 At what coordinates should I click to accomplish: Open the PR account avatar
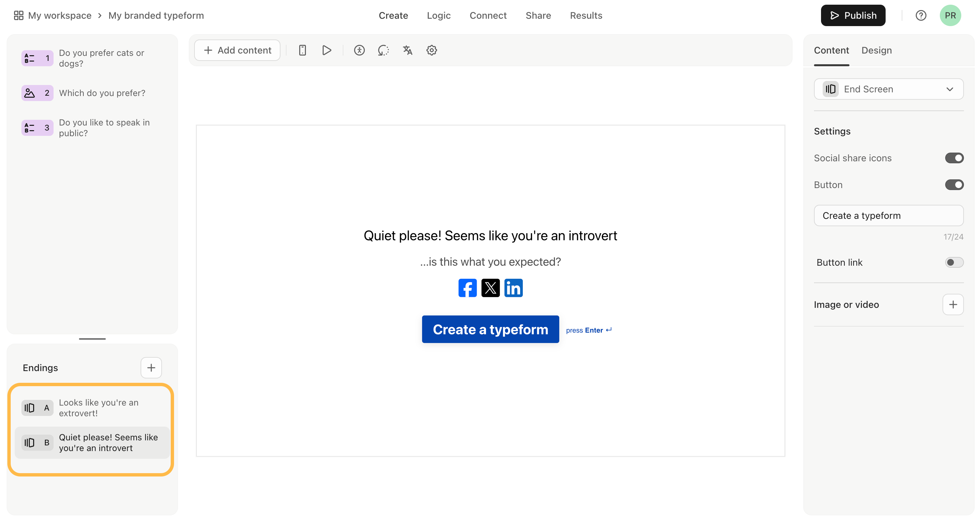pyautogui.click(x=950, y=16)
